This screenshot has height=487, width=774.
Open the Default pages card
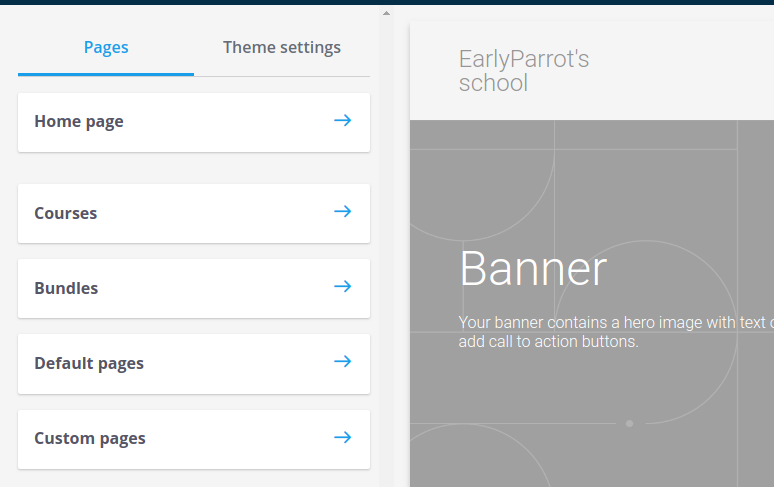pos(194,364)
